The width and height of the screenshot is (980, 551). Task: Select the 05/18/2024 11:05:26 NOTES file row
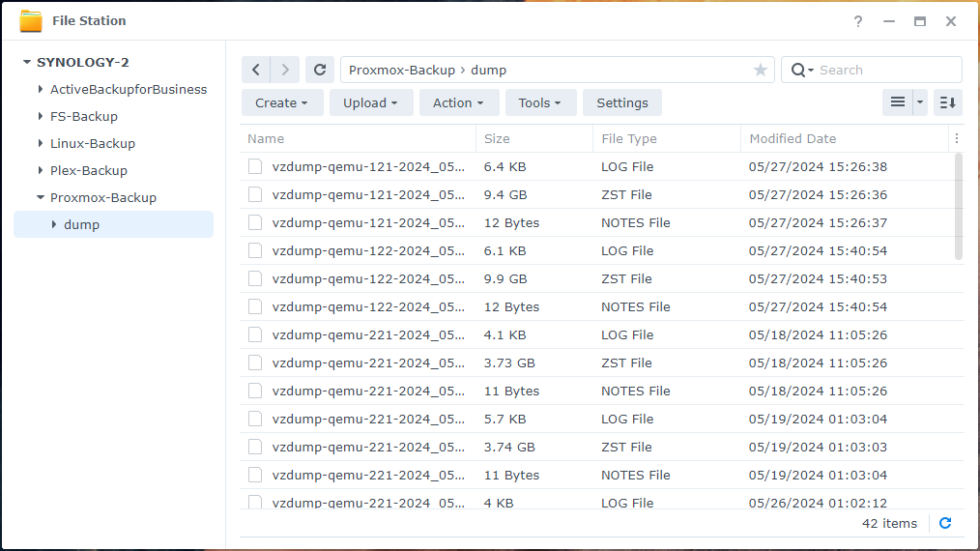click(602, 391)
